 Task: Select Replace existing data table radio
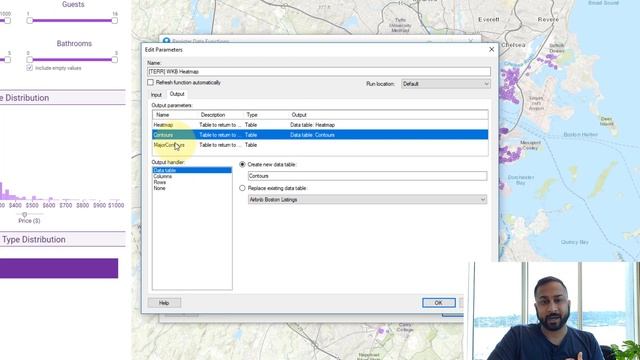(242, 188)
